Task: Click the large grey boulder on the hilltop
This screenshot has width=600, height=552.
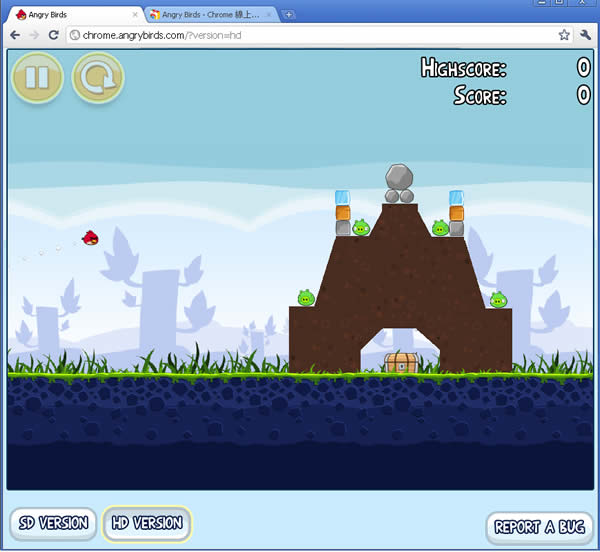Action: point(399,177)
